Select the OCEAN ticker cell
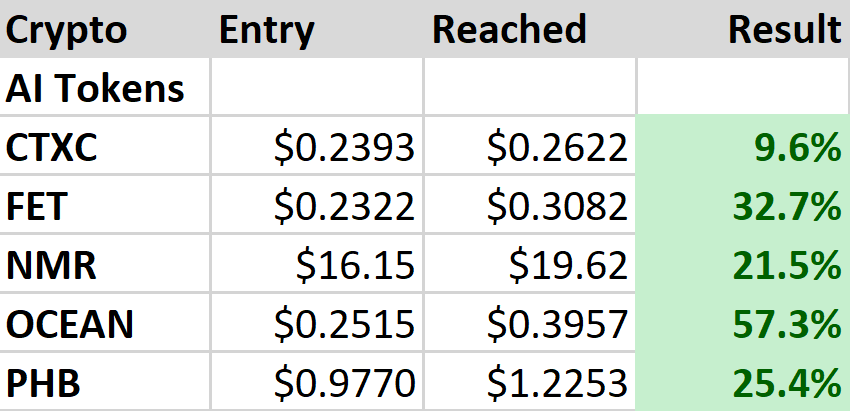The image size is (850, 411). point(70,324)
